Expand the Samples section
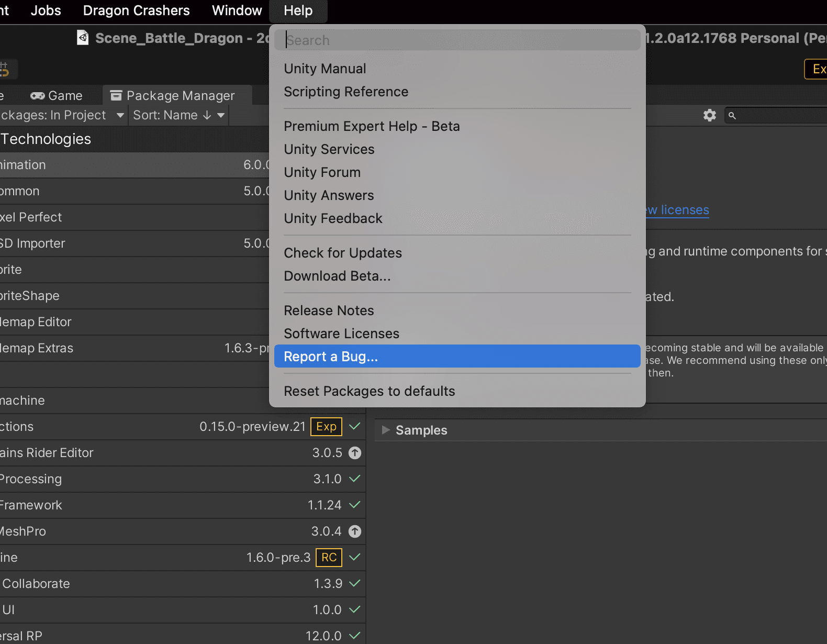The width and height of the screenshot is (827, 644). click(x=386, y=430)
